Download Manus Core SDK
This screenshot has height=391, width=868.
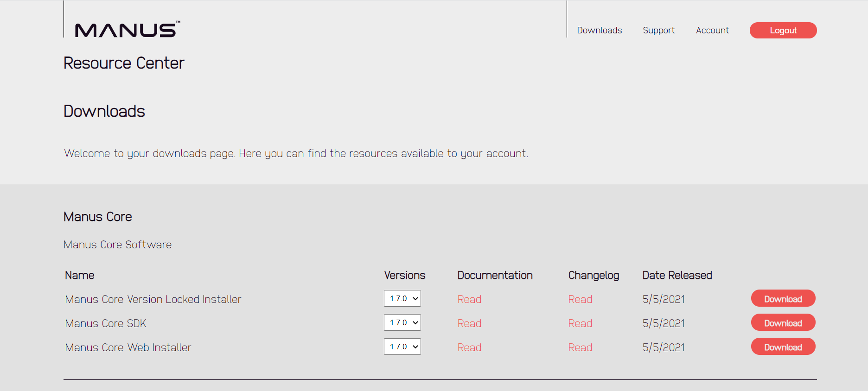tap(783, 322)
